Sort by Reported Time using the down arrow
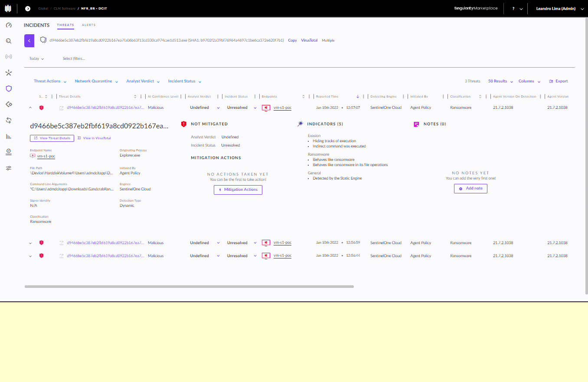The image size is (588, 382). pos(358,97)
